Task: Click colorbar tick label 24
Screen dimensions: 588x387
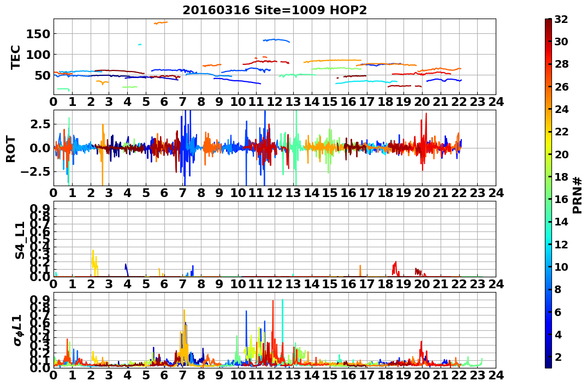Action: (561, 109)
